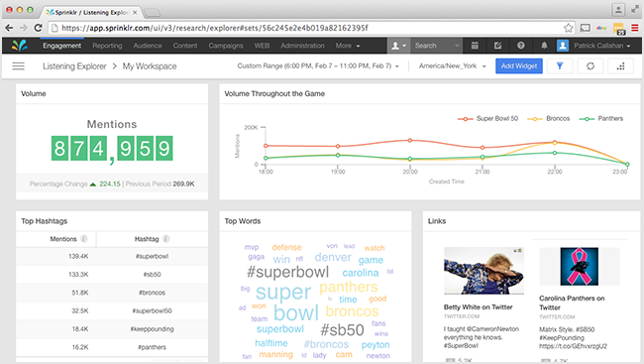Open America/New_York timezone dropdown
The width and height of the screenshot is (644, 364).
pyautogui.click(x=452, y=65)
